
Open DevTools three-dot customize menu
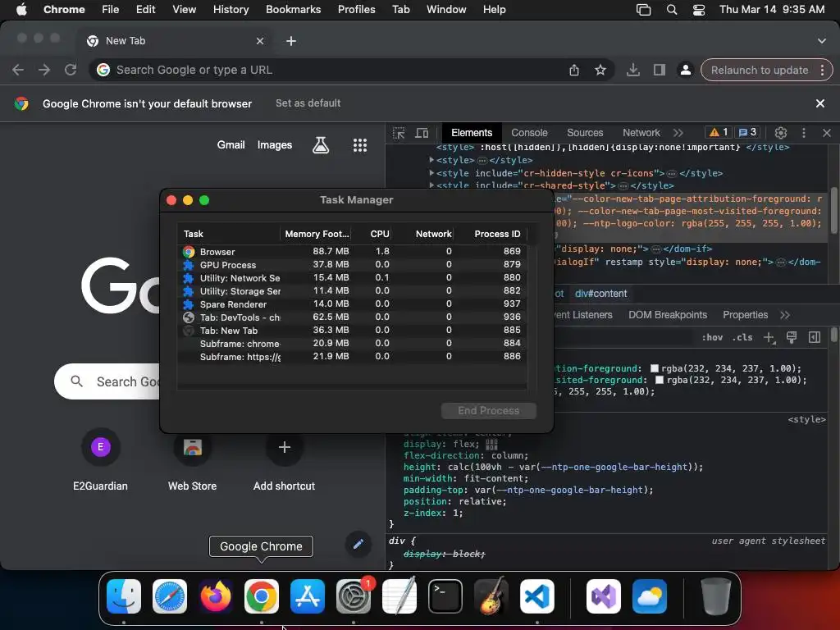pyautogui.click(x=804, y=133)
